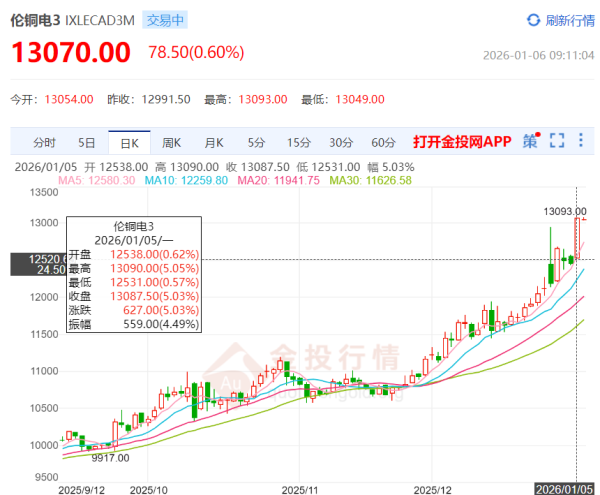Image resolution: width=600 pixels, height=495 pixels.
Task: Click the 13500 y-axis price label
Action: tap(44, 192)
